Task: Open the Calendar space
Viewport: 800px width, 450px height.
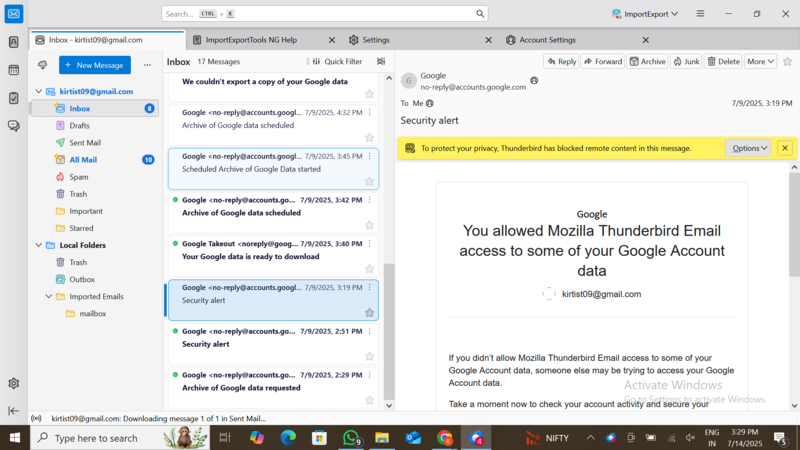Action: click(x=14, y=70)
